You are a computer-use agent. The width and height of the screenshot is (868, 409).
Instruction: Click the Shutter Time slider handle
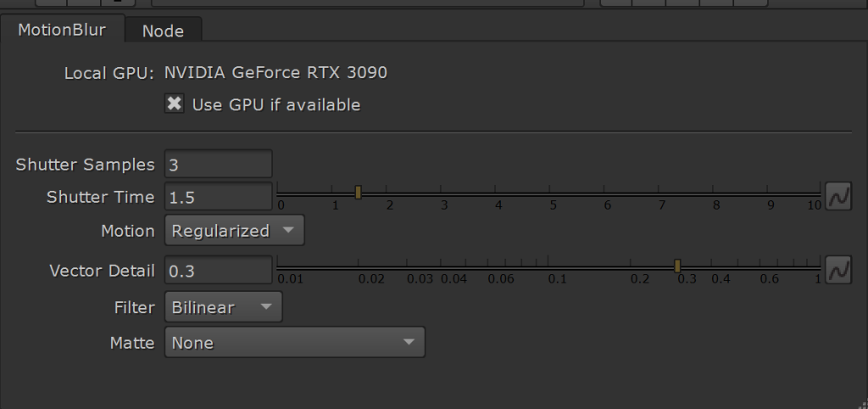pos(359,193)
